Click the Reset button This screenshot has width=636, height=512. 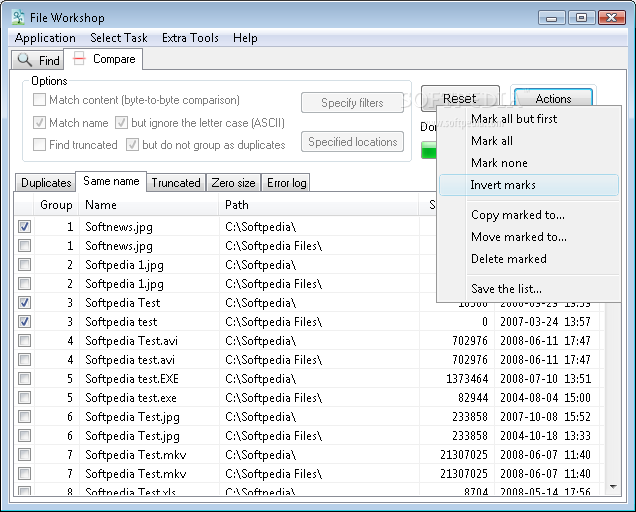(x=460, y=98)
